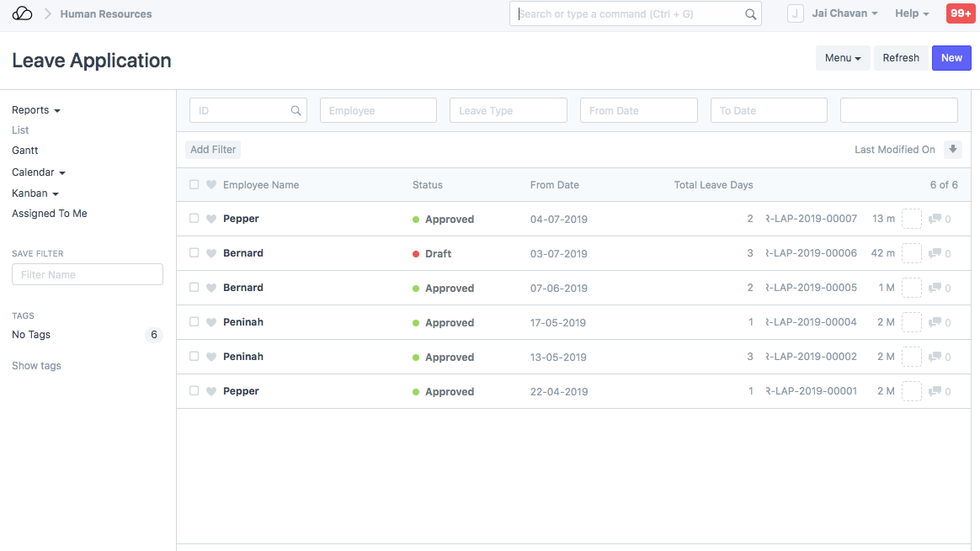Click the ERPNext cloud home logo
Viewport: 980px width, 551px height.
tap(23, 13)
